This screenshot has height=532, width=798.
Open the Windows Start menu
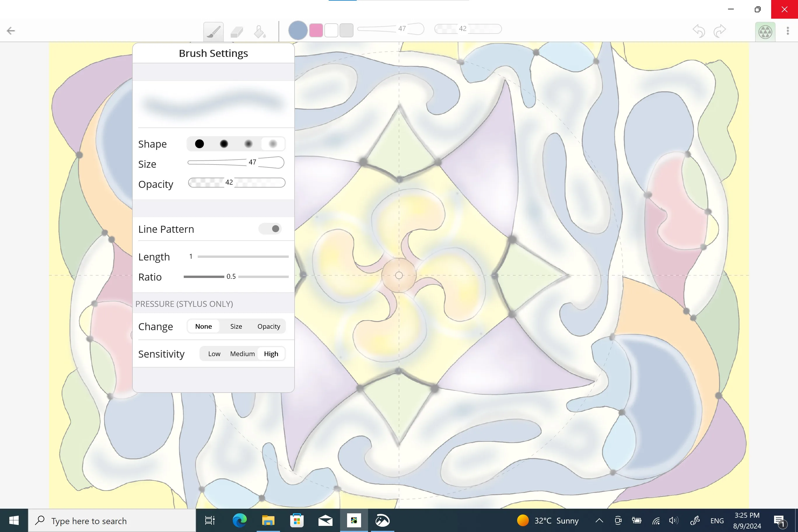(x=14, y=520)
